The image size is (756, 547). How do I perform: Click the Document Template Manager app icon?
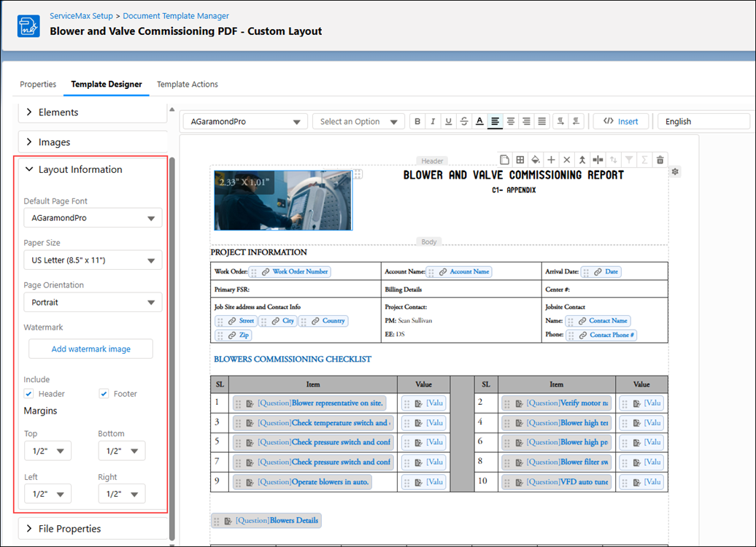(28, 26)
